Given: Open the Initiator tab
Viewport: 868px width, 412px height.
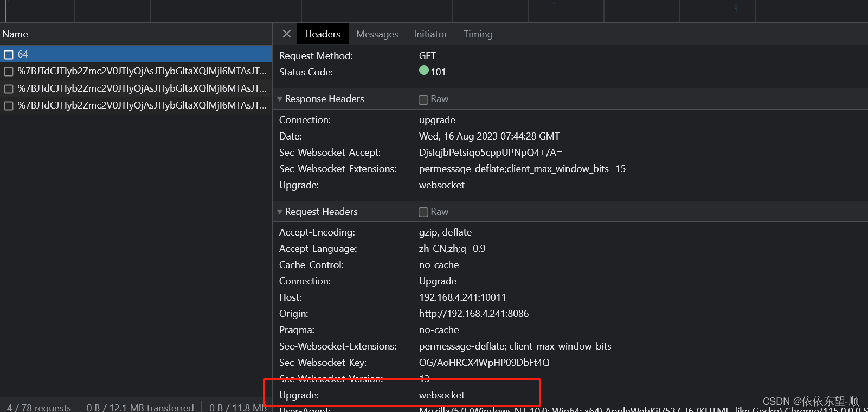Looking at the screenshot, I should (x=430, y=34).
